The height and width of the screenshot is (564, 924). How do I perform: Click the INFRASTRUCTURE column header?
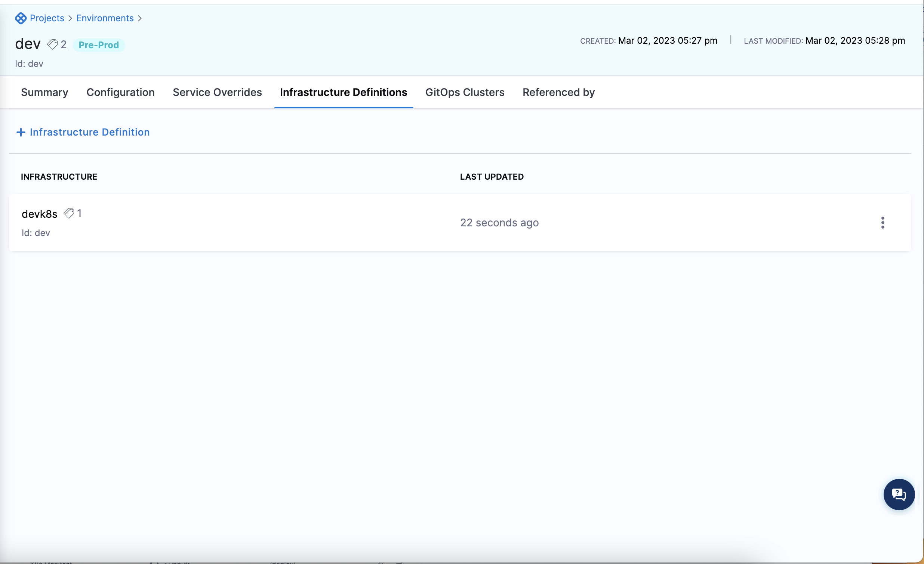59,177
